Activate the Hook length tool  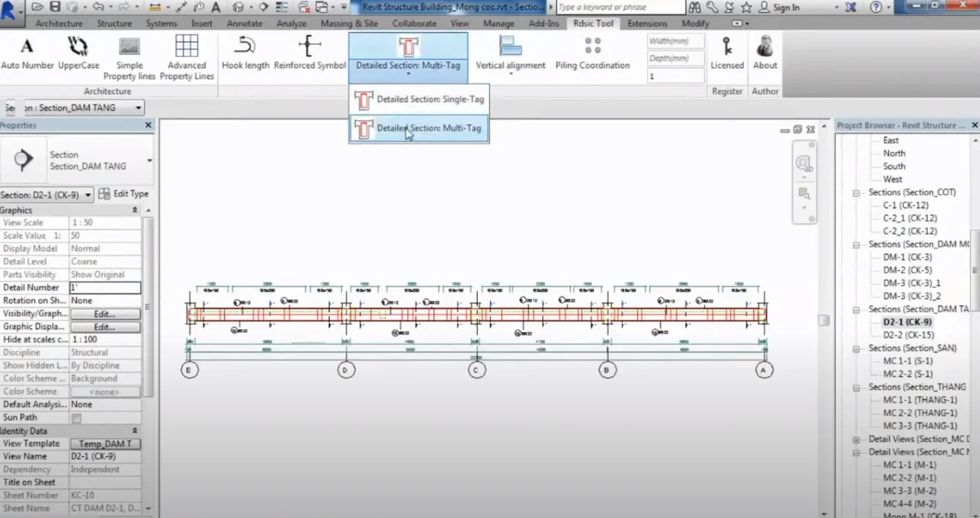click(246, 53)
